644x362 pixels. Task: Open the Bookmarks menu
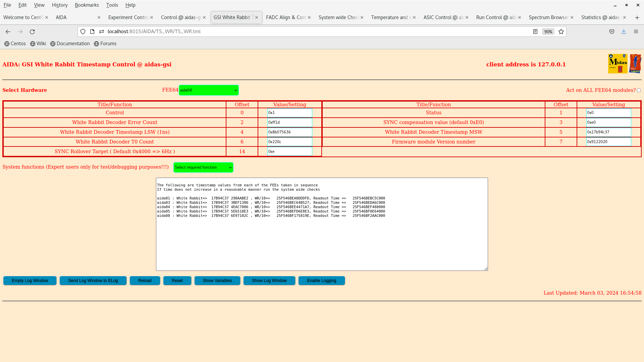coord(87,5)
